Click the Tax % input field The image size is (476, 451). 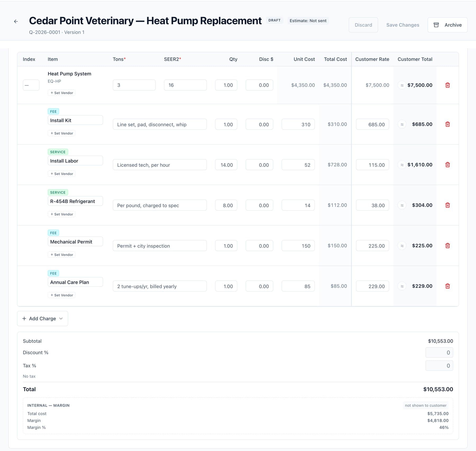439,366
